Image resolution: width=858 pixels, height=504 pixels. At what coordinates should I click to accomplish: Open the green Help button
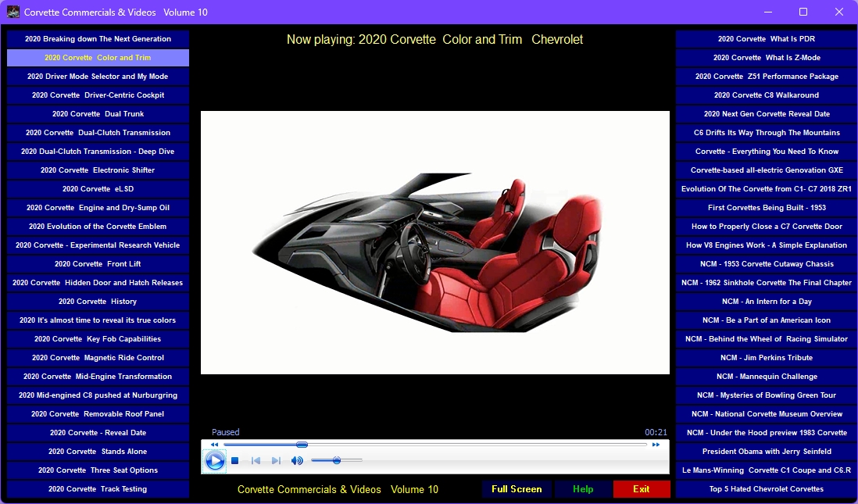click(x=583, y=489)
